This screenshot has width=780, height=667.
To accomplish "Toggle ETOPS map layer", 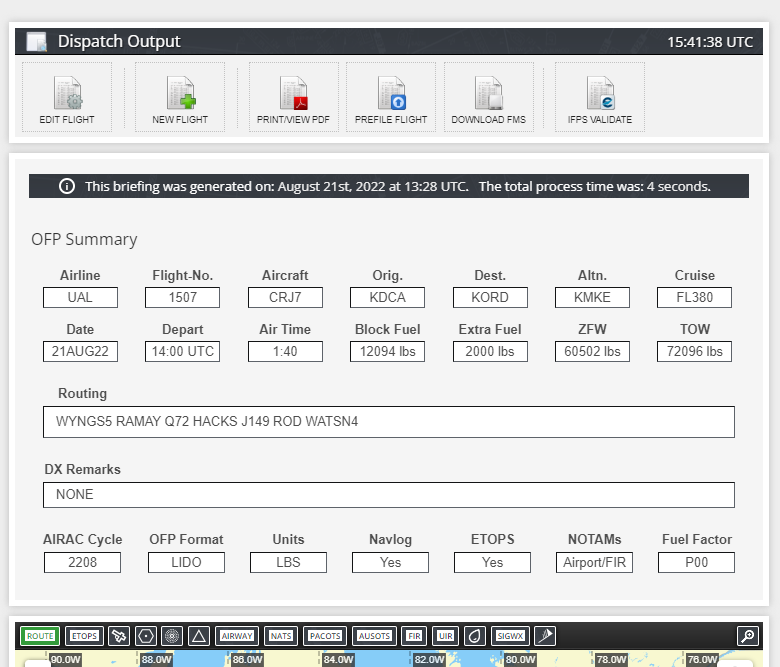I will [84, 636].
